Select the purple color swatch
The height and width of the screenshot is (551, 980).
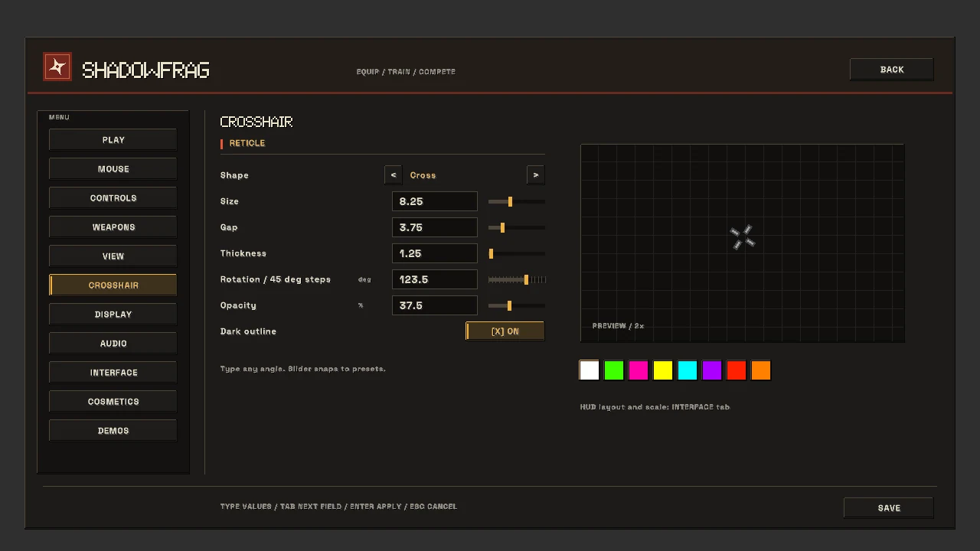point(712,370)
